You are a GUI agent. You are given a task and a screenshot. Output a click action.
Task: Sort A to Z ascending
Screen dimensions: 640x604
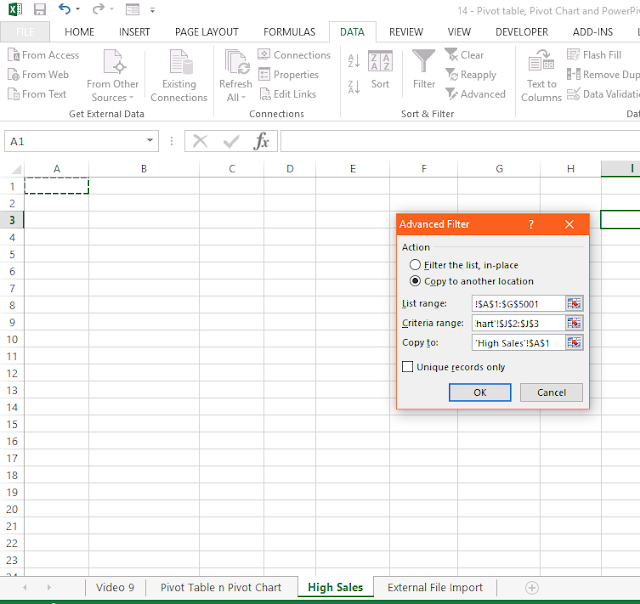coord(354,61)
